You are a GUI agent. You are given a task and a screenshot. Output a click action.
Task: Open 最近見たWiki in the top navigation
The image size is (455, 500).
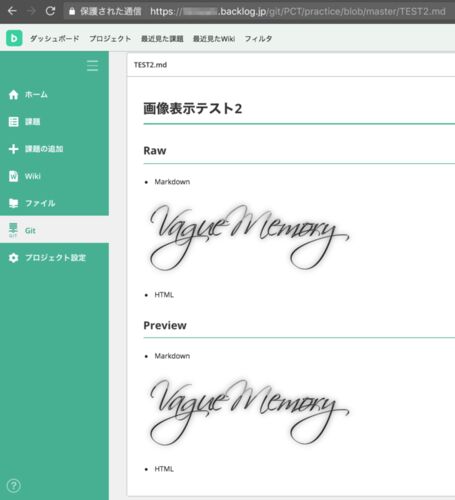coord(214,39)
